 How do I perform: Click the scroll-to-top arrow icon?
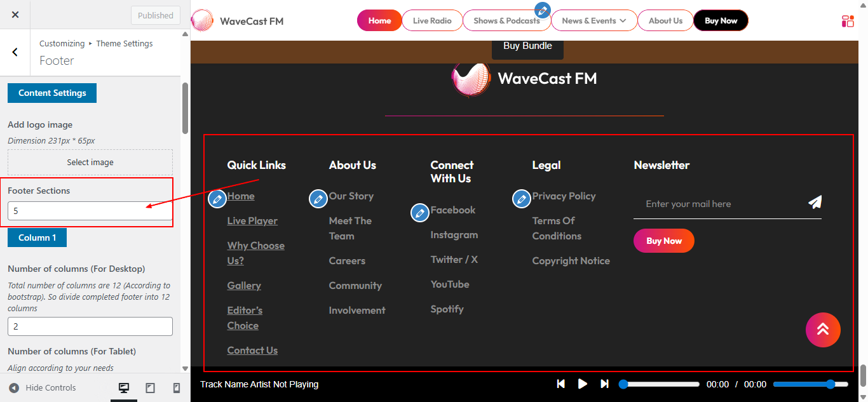click(x=823, y=330)
